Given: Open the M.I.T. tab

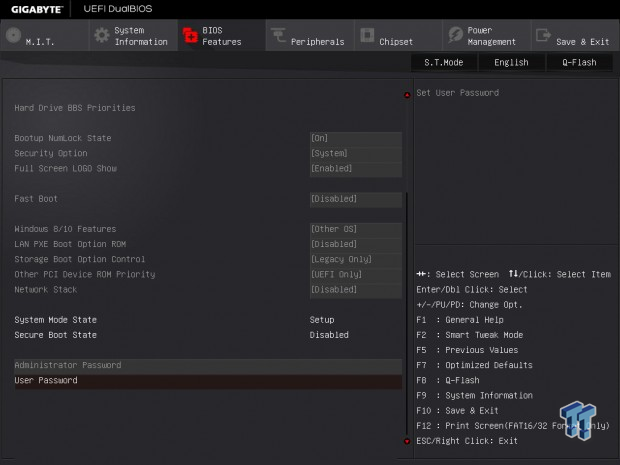Looking at the screenshot, I should click(x=44, y=35).
